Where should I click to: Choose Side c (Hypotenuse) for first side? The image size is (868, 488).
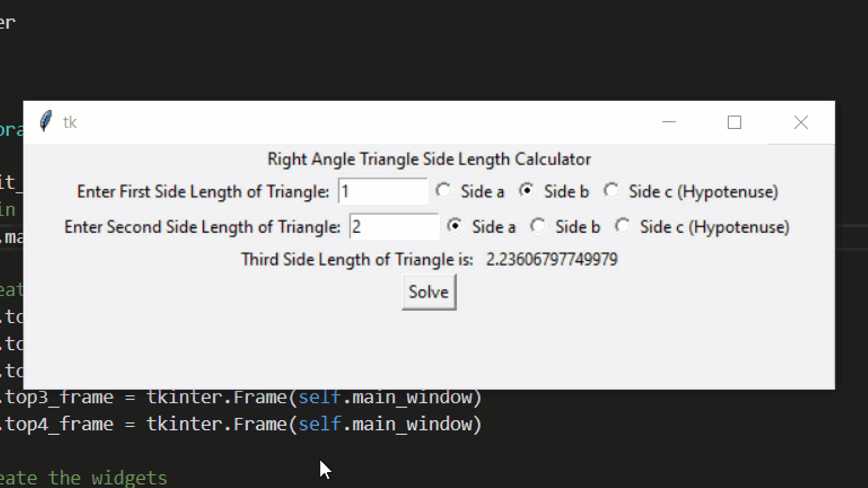pyautogui.click(x=691, y=192)
